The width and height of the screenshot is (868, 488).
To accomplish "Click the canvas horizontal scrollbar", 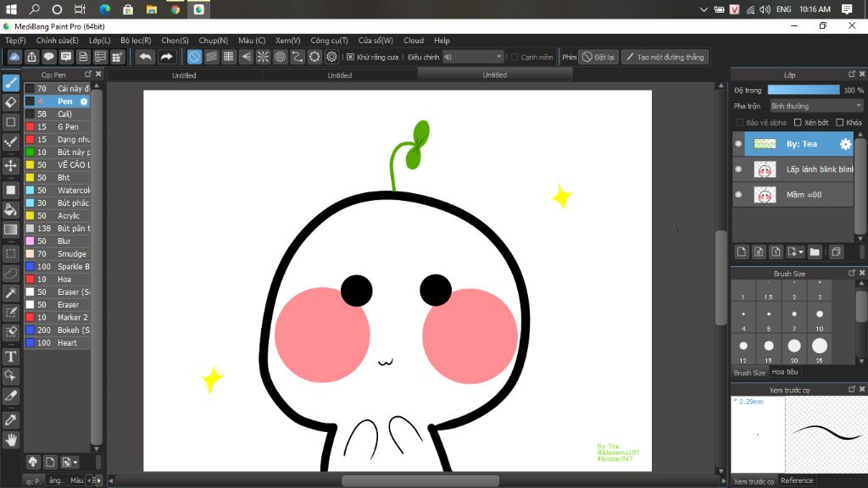I will (x=420, y=481).
